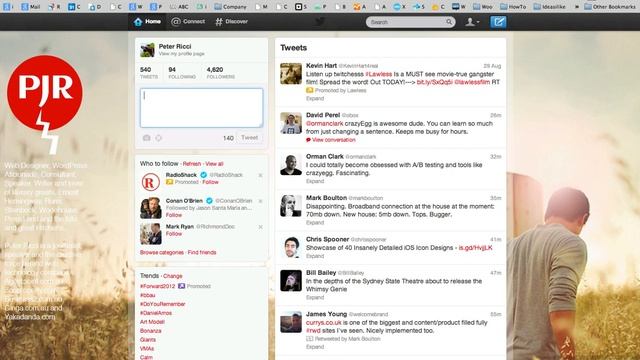Open the Bonanza trend
Image resolution: width=640 pixels, height=360 pixels.
tap(151, 331)
